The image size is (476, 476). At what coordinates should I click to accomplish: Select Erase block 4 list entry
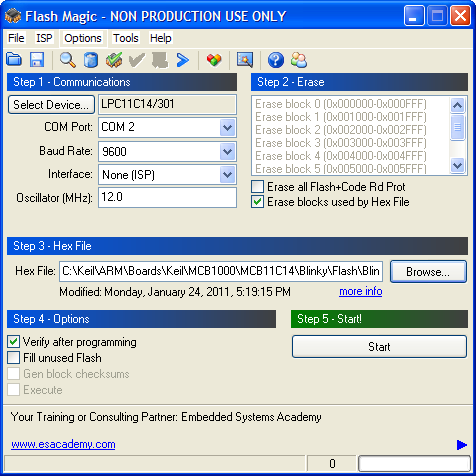(x=341, y=156)
